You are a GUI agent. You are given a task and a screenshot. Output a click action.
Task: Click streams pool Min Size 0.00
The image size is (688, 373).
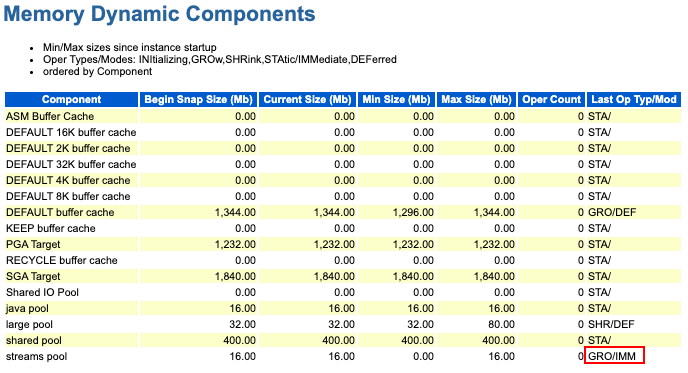(423, 357)
